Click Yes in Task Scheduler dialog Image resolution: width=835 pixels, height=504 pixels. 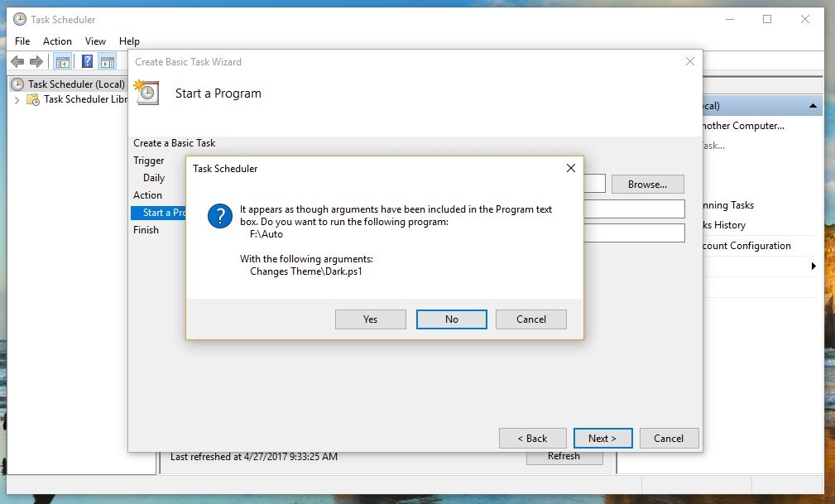click(370, 319)
